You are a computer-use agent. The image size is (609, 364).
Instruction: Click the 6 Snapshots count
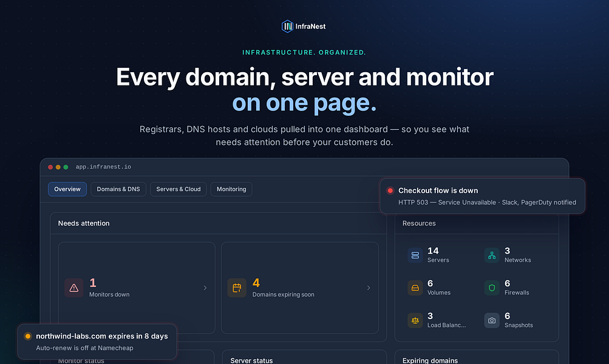[x=507, y=316]
